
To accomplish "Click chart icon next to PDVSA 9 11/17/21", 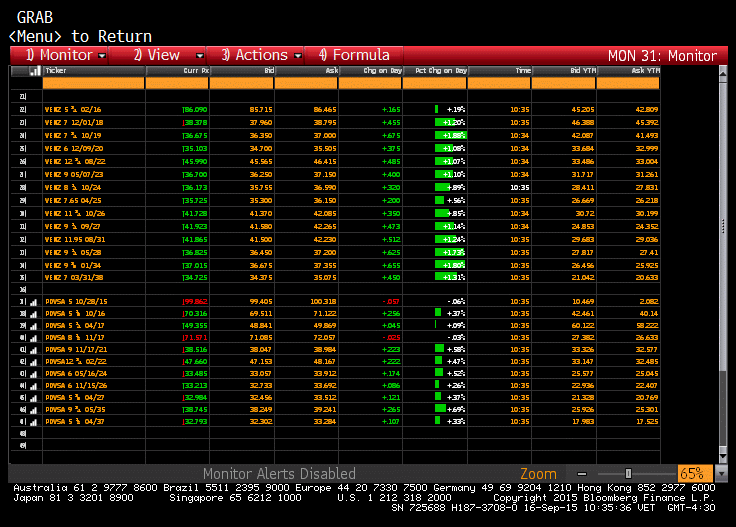I will 33,350.
